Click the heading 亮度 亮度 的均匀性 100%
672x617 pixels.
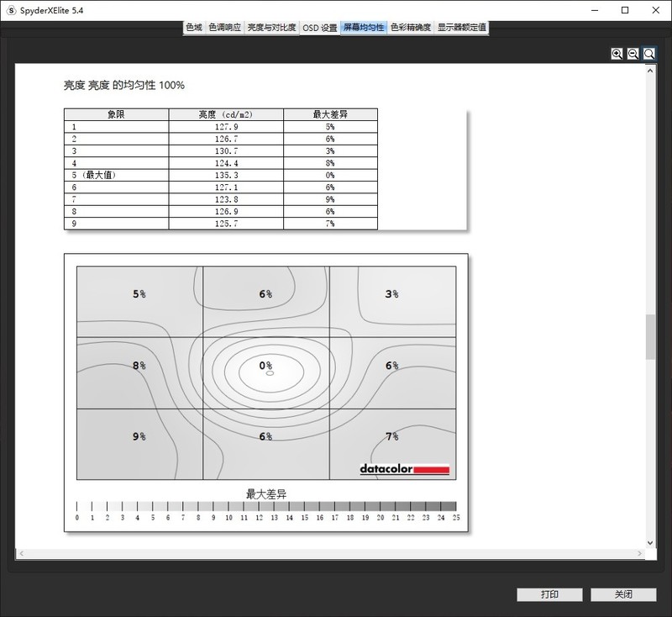point(124,86)
